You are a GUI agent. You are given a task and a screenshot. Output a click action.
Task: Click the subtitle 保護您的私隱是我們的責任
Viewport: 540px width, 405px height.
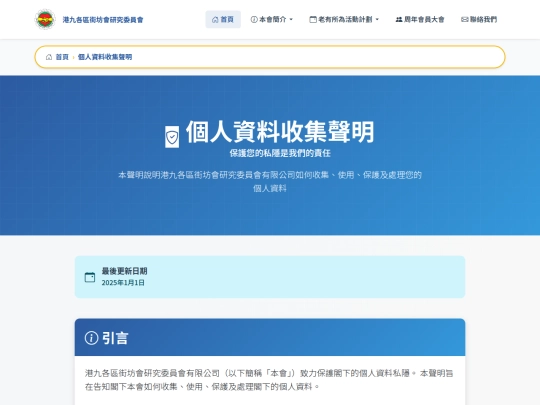[x=280, y=153]
